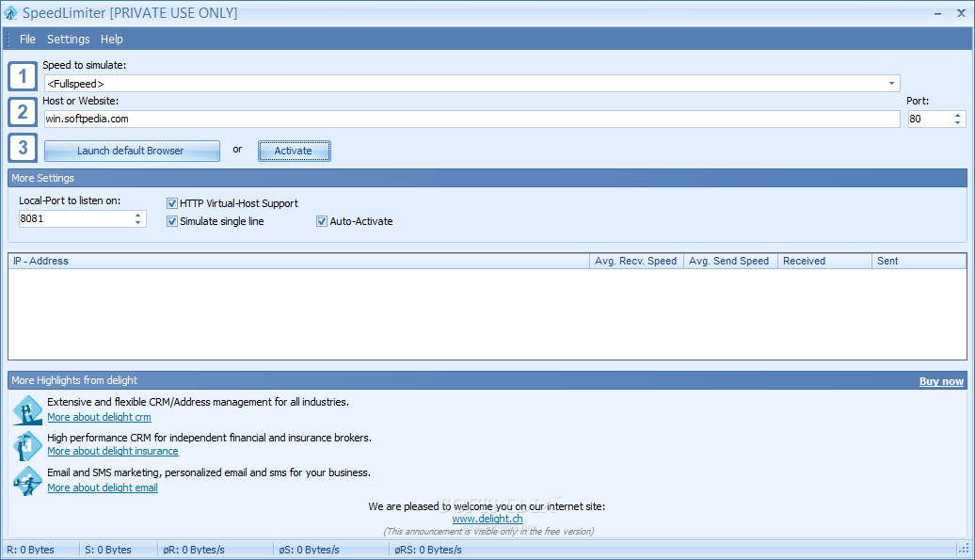Click the More Settings section header
Image resolution: width=975 pixels, height=560 pixels.
tap(487, 178)
